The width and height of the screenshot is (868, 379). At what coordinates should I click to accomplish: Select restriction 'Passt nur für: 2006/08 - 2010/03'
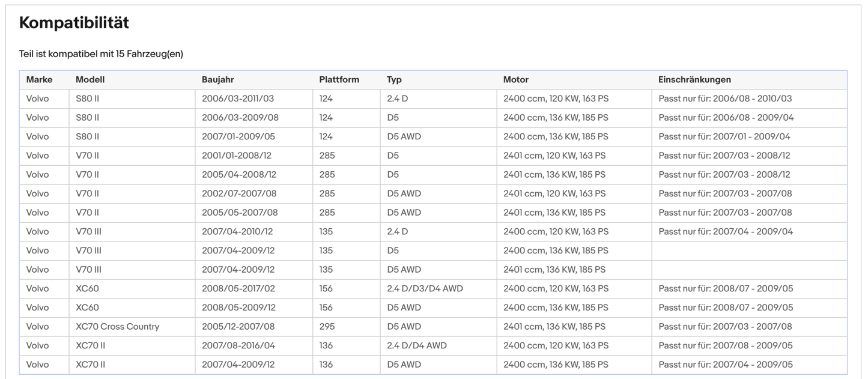(725, 99)
